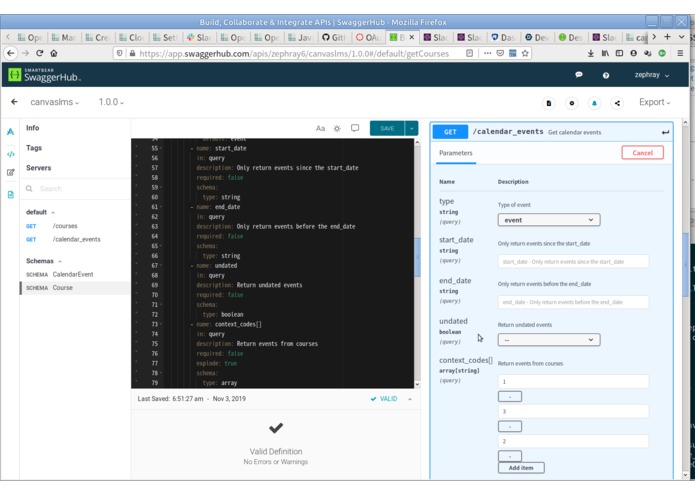Image resolution: width=695 pixels, height=494 pixels.
Task: Switch to the OAuth browser tab
Action: [368, 38]
